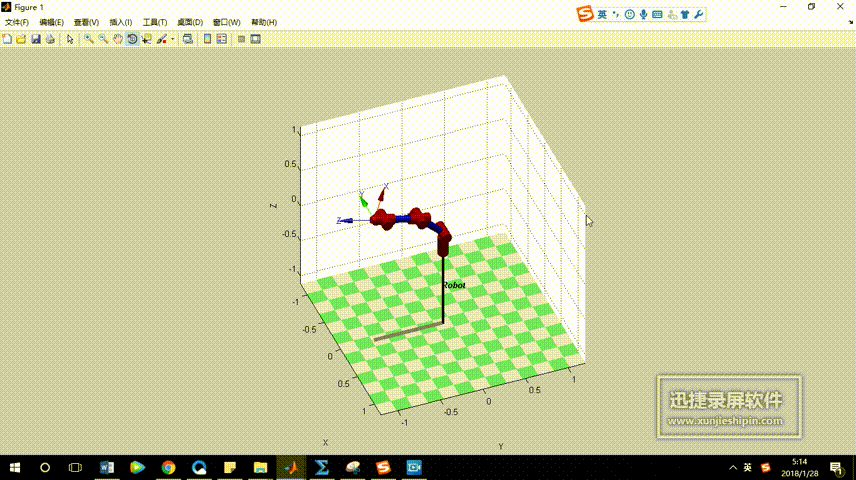Screen dimensions: 856x480
Task: Toggle the Rotate 3D tool
Action: (132, 39)
